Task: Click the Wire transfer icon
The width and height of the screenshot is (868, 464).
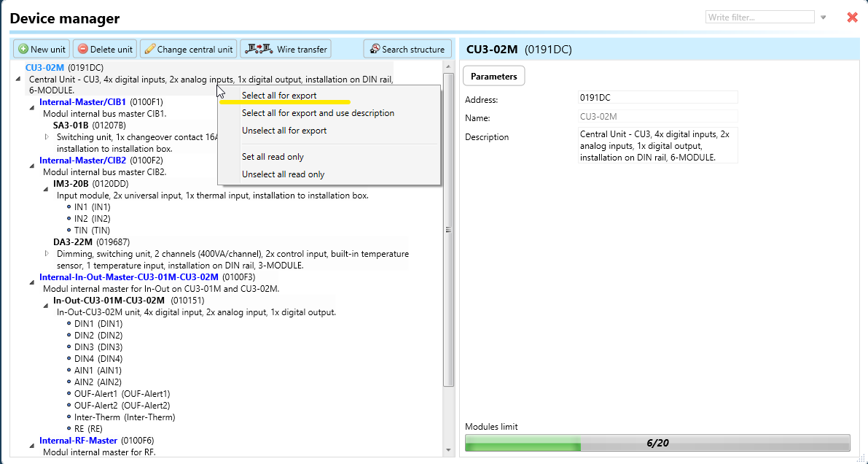Action: click(x=258, y=50)
